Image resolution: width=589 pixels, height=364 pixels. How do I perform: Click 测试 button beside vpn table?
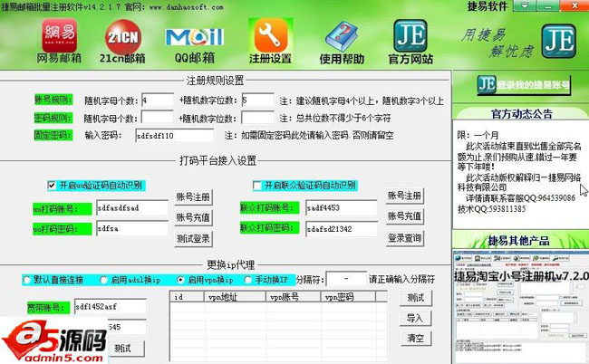(x=416, y=298)
